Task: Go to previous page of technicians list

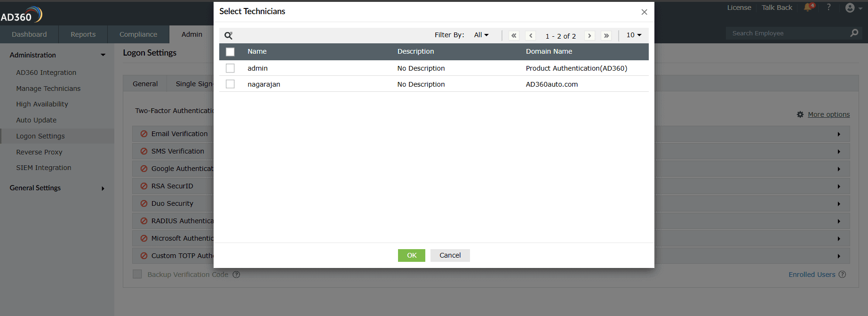Action: (531, 35)
